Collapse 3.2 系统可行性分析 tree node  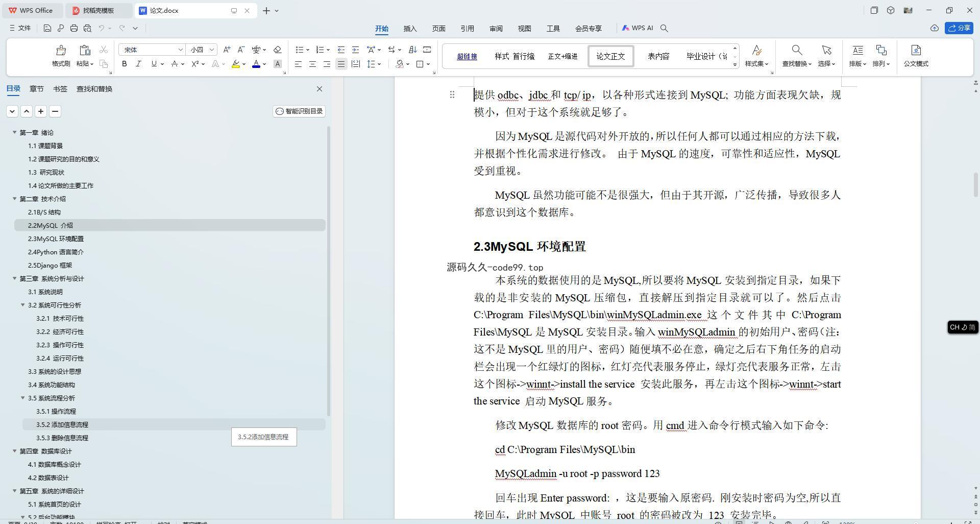point(23,305)
